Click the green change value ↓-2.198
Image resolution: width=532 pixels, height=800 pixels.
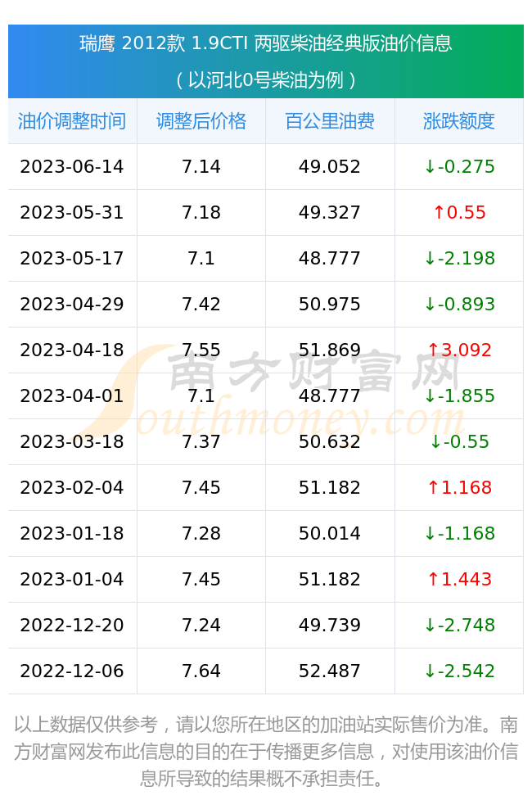460,259
